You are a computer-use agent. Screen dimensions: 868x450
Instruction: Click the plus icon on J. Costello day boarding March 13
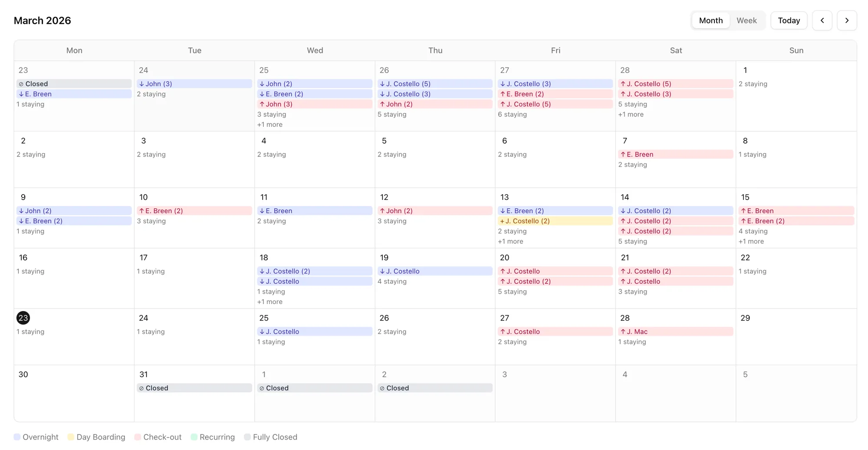click(x=502, y=221)
